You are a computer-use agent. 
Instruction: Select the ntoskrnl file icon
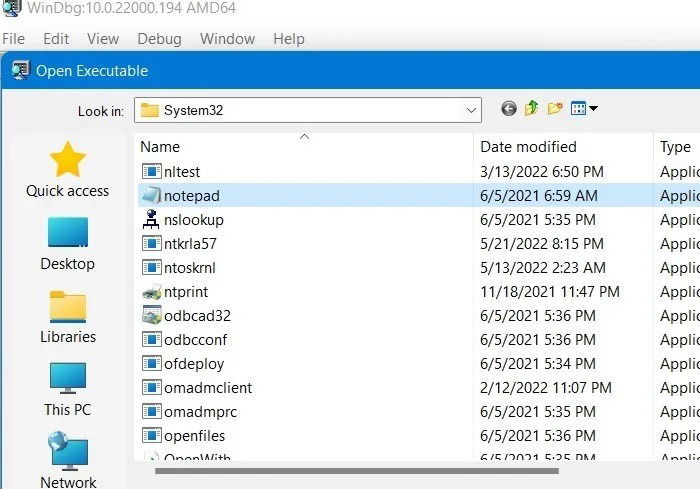pyautogui.click(x=151, y=267)
